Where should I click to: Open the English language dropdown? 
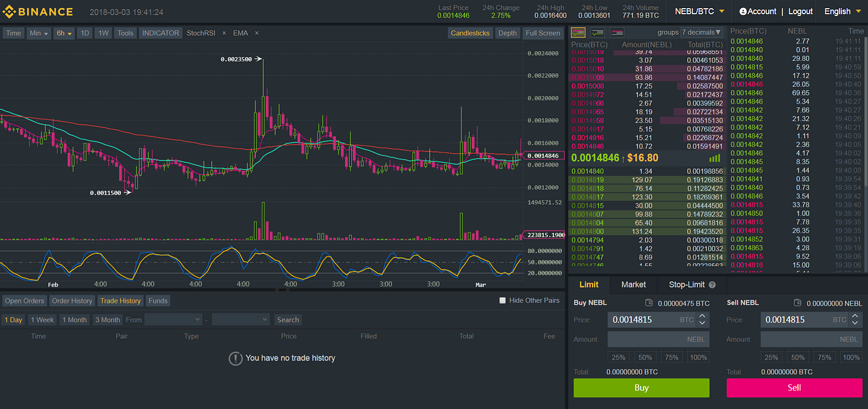[x=842, y=11]
